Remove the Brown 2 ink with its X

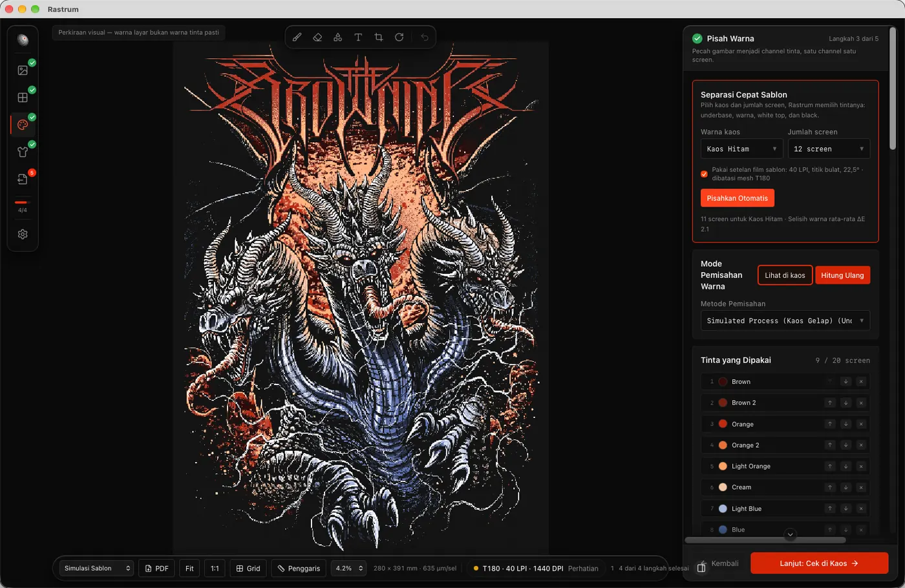click(861, 403)
